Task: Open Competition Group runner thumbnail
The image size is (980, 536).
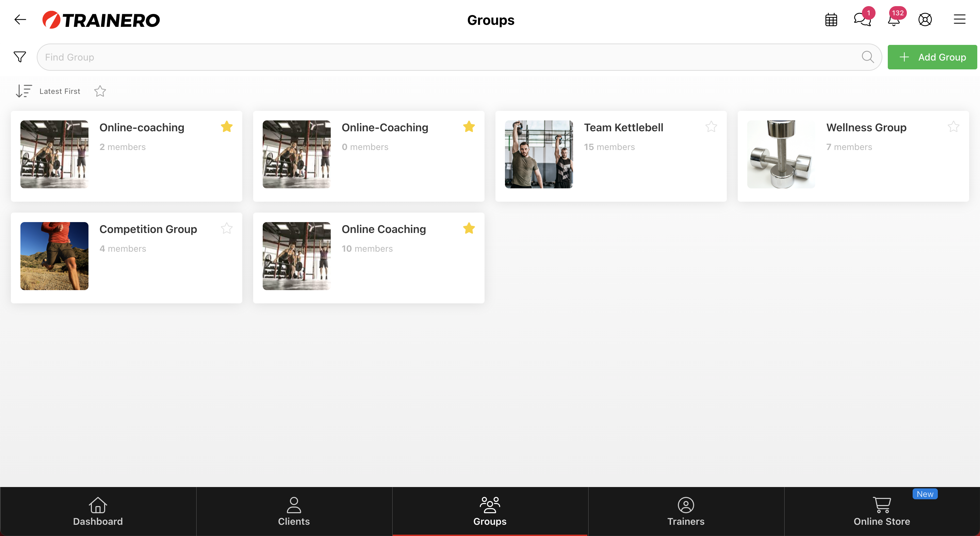Action: (54, 256)
